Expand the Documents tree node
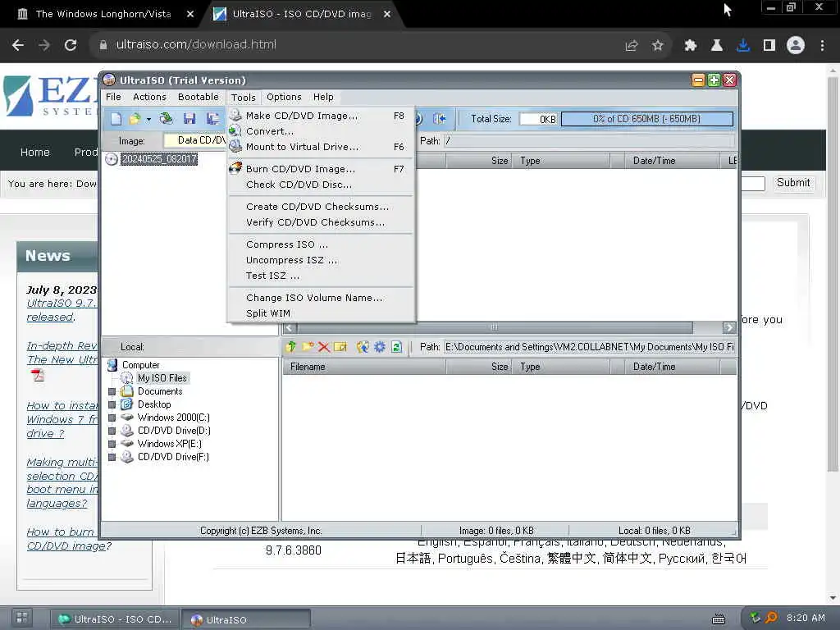The height and width of the screenshot is (630, 840). (x=112, y=391)
